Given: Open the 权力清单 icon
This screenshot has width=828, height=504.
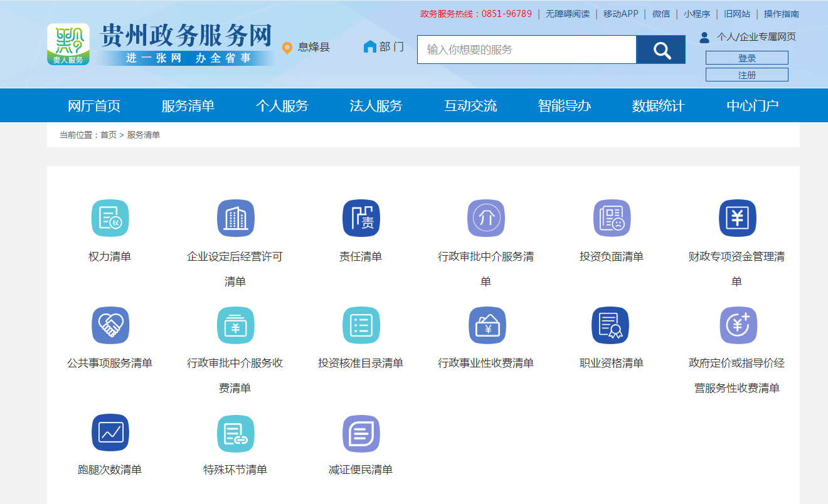Looking at the screenshot, I should click(x=110, y=218).
